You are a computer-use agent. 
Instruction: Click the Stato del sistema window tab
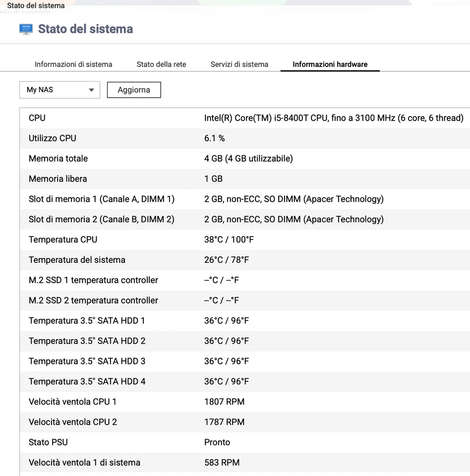pos(35,5)
